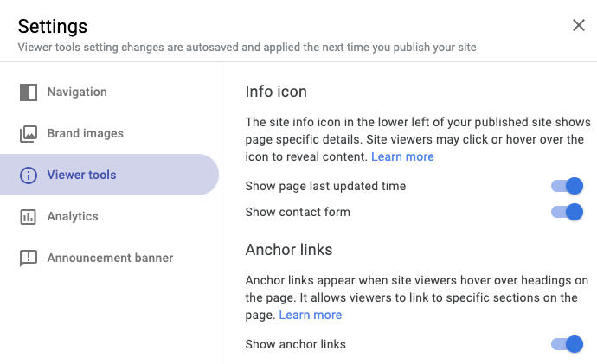Select the Viewer tools tab label
This screenshot has width=597, height=364.
(81, 176)
